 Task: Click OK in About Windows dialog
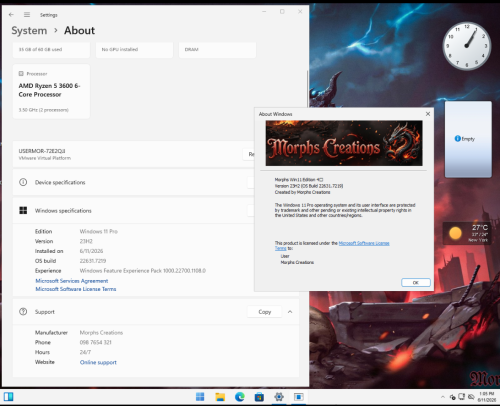[x=416, y=282]
